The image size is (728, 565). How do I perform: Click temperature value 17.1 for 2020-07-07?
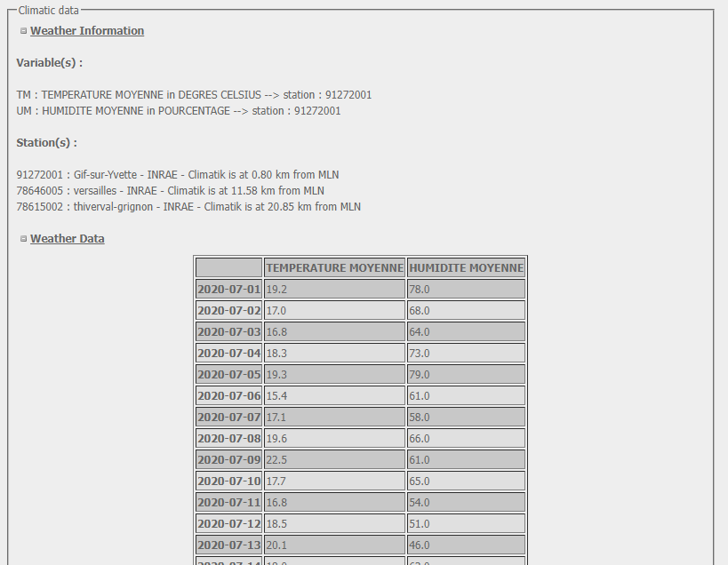pos(335,417)
